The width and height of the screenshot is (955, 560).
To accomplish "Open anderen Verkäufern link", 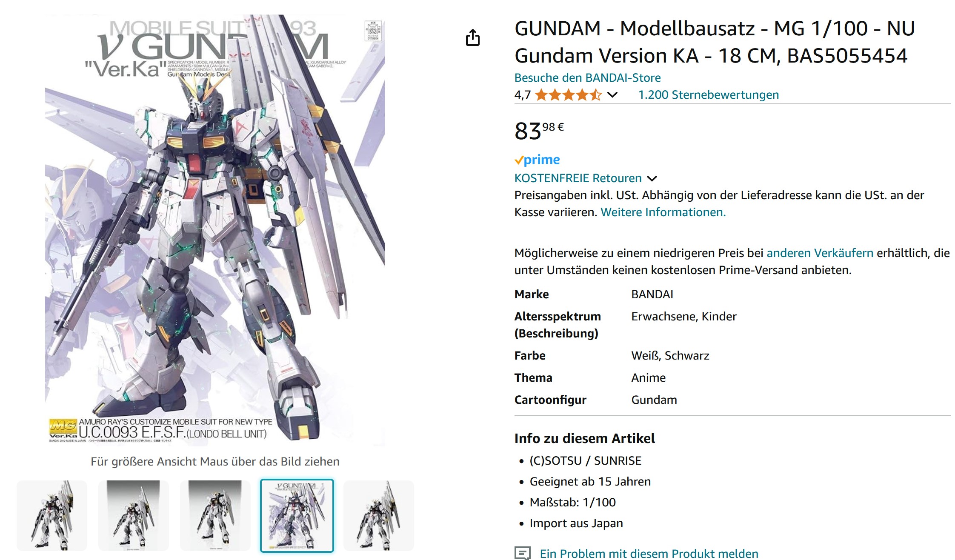I will pyautogui.click(x=820, y=253).
